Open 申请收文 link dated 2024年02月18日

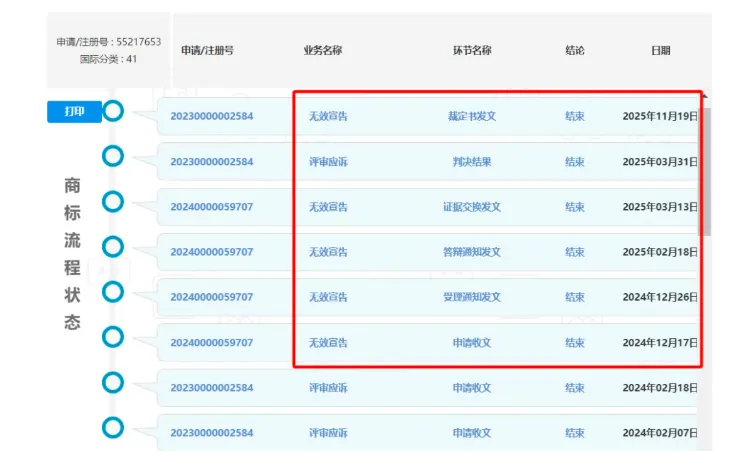click(x=472, y=388)
